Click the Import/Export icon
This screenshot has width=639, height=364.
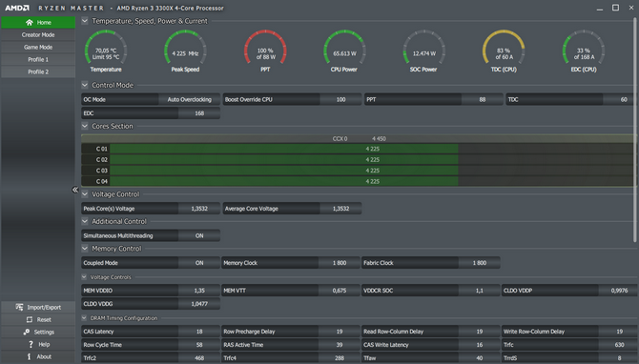(19, 307)
